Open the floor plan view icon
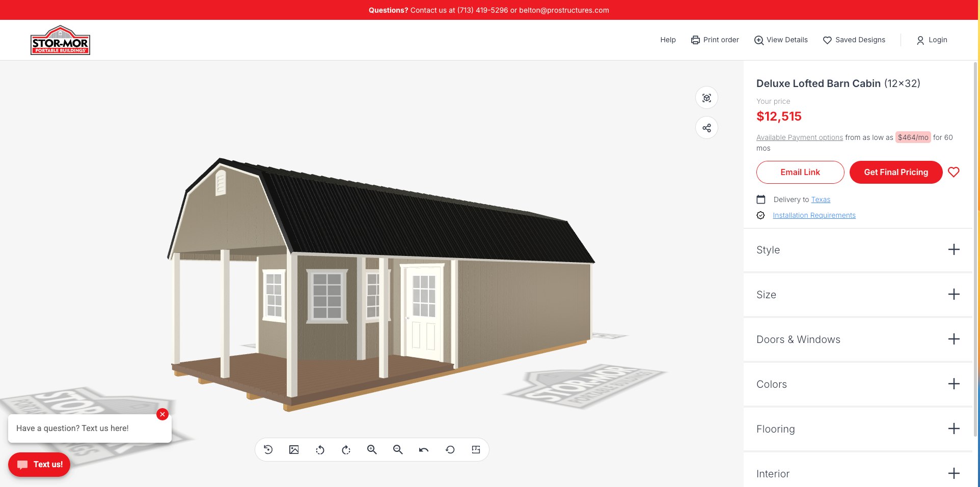This screenshot has width=980, height=487. (476, 450)
